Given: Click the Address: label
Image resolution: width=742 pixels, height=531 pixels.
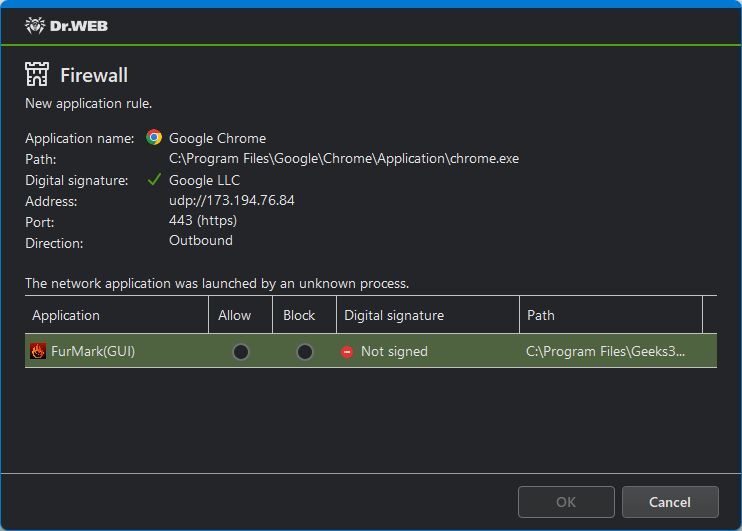Looking at the screenshot, I should pyautogui.click(x=51, y=201).
